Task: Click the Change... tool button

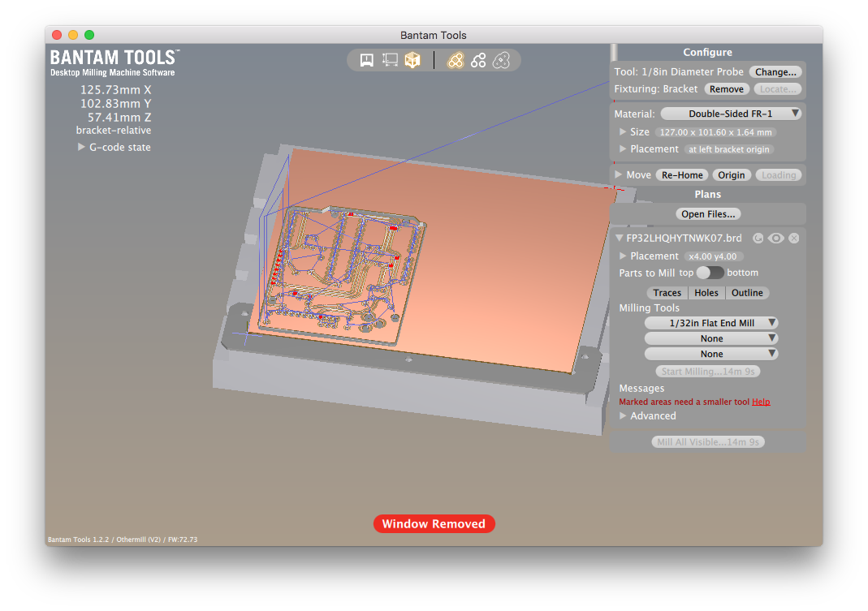Action: point(775,72)
